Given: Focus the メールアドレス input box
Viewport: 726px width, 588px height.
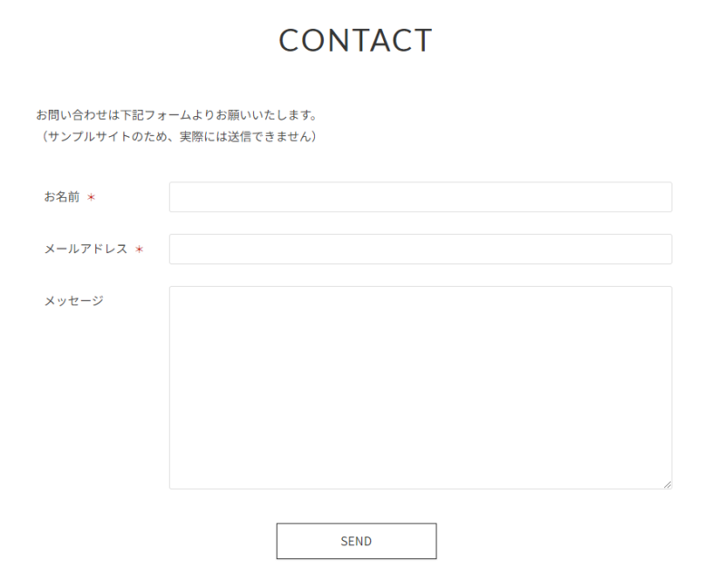Looking at the screenshot, I should click(420, 250).
